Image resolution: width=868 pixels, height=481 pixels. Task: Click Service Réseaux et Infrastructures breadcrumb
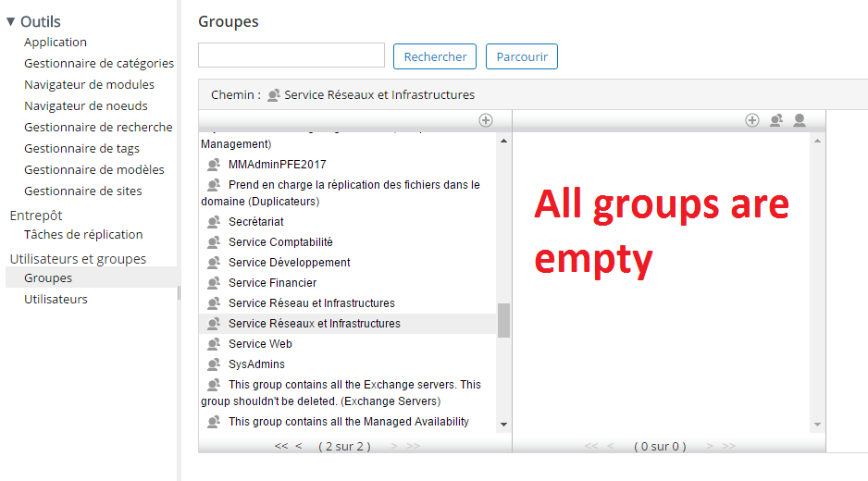pyautogui.click(x=379, y=95)
